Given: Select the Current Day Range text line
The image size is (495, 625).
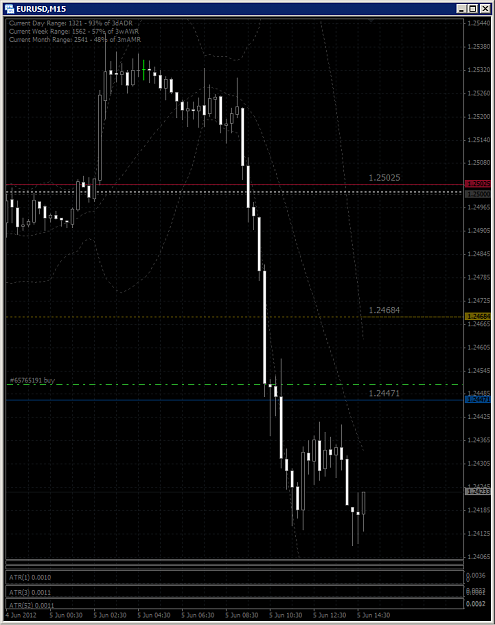Looking at the screenshot, I should [x=71, y=24].
